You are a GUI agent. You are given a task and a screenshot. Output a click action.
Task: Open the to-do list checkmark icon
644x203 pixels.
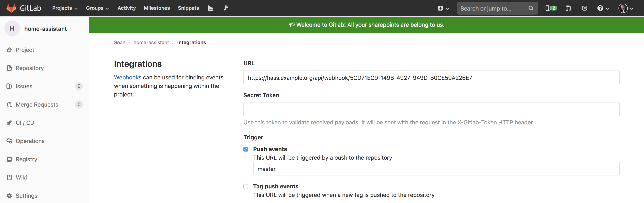pos(584,8)
